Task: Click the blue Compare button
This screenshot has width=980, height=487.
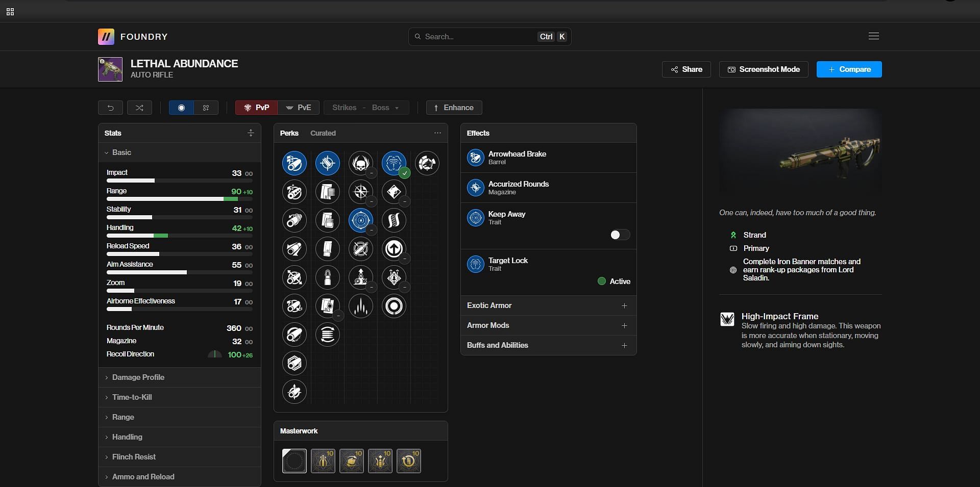Action: [849, 69]
